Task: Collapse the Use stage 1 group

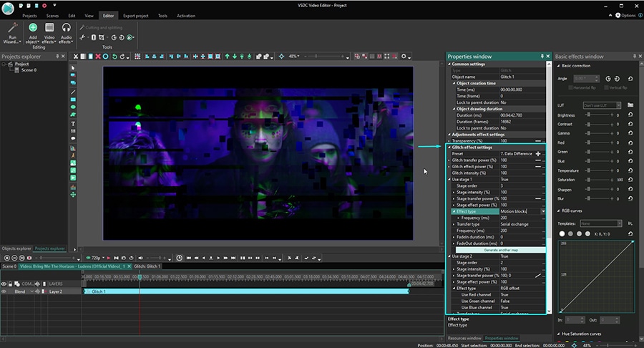Action: point(449,179)
